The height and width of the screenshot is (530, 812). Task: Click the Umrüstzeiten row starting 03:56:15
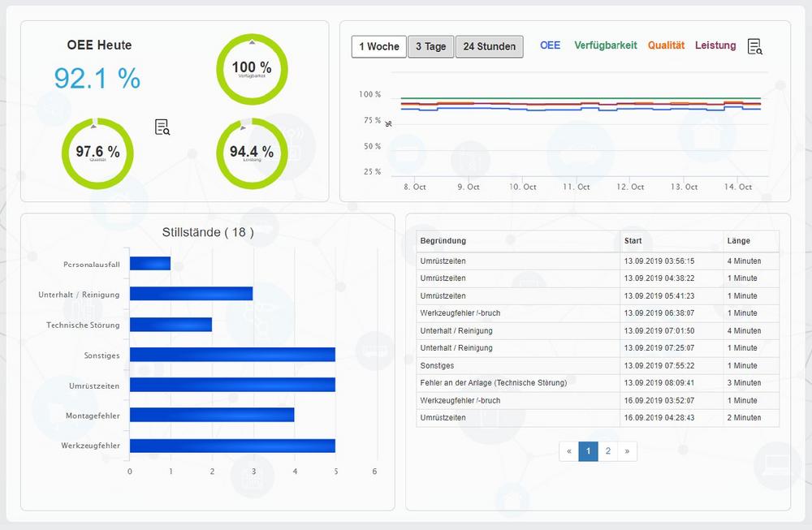pyautogui.click(x=598, y=261)
